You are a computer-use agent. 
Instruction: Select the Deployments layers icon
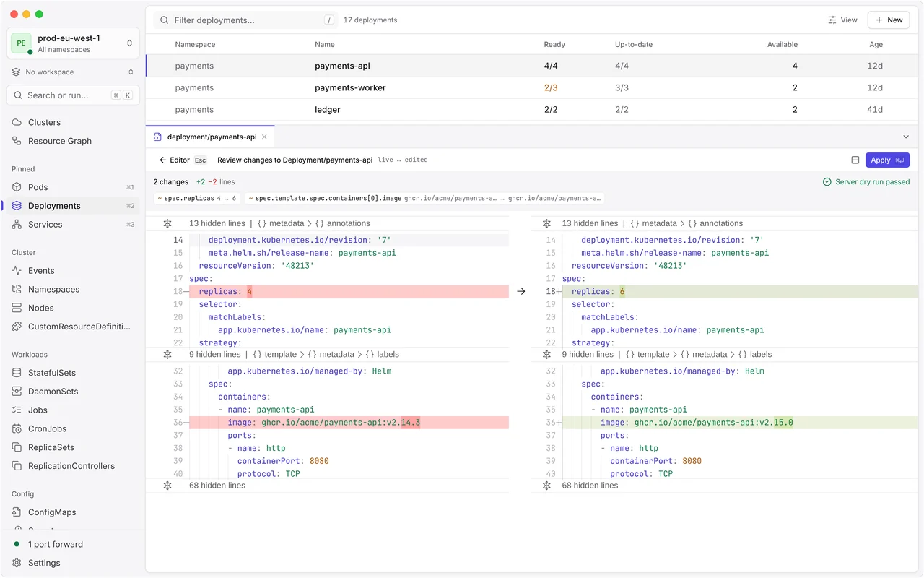tap(17, 206)
